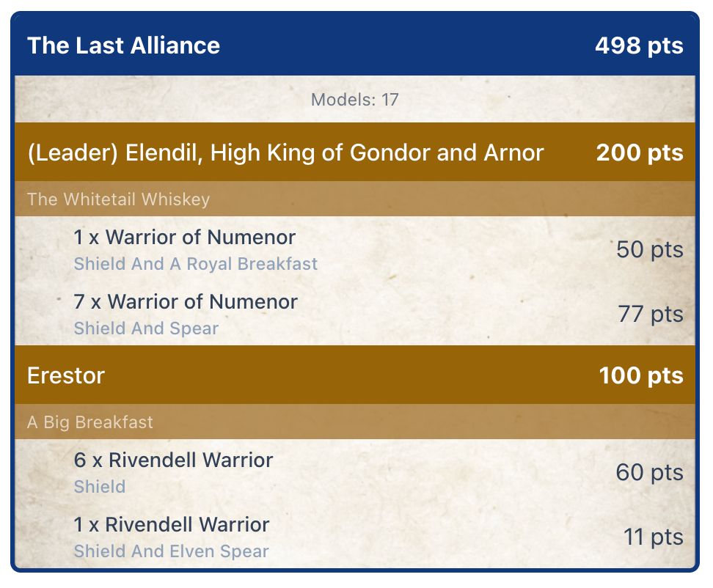Screen dimensions: 713x588
Task: Open the Elendil, High King leader header
Action: point(285,152)
